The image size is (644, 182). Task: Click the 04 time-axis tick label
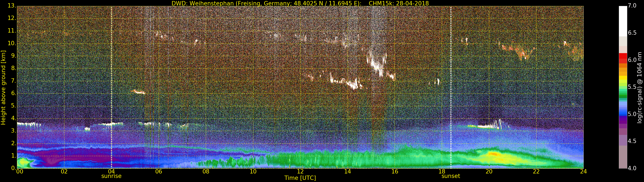click(x=111, y=172)
